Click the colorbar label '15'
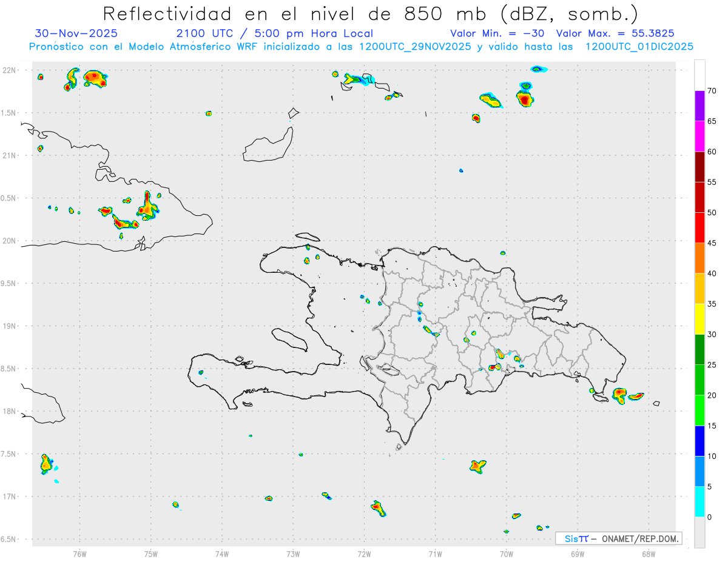The width and height of the screenshot is (728, 562). (x=712, y=426)
